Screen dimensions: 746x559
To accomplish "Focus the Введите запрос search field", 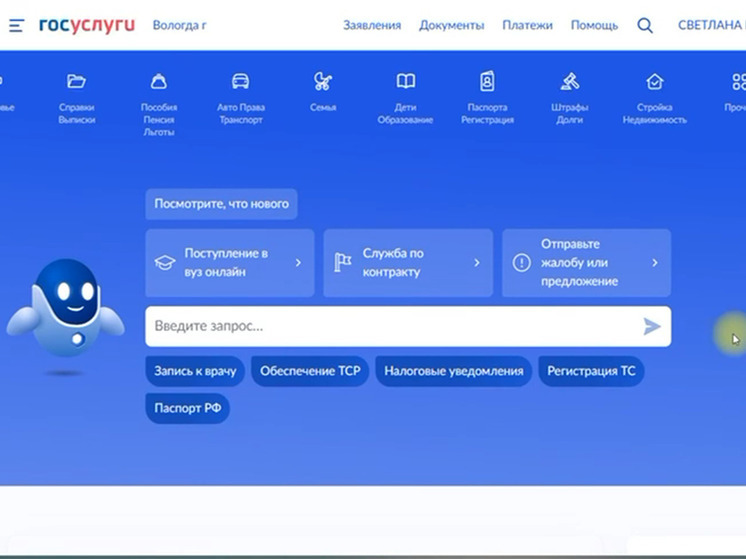I will pyautogui.click(x=408, y=326).
